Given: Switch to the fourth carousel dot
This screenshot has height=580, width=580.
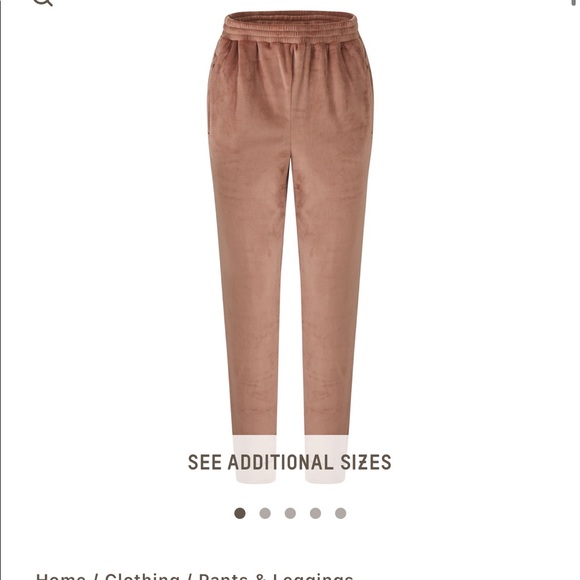Looking at the screenshot, I should (x=315, y=513).
